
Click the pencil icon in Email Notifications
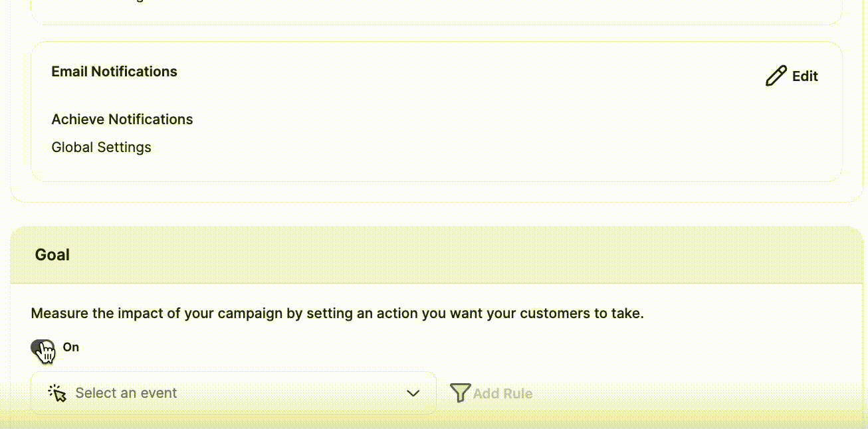(776, 76)
